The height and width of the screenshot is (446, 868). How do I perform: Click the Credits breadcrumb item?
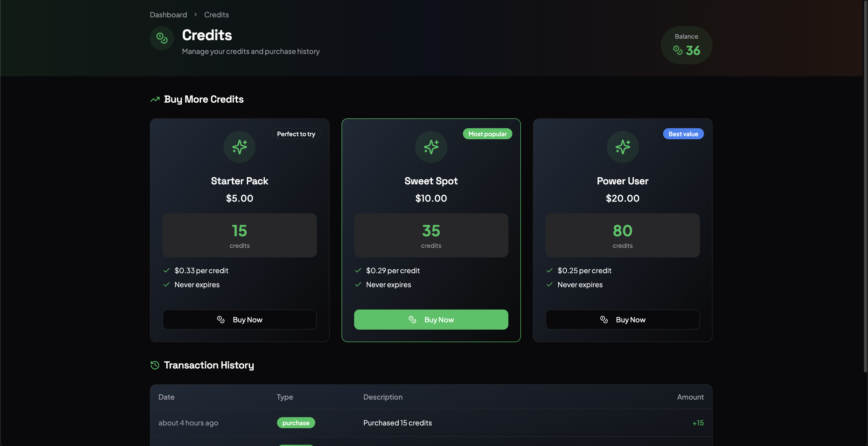(x=216, y=15)
